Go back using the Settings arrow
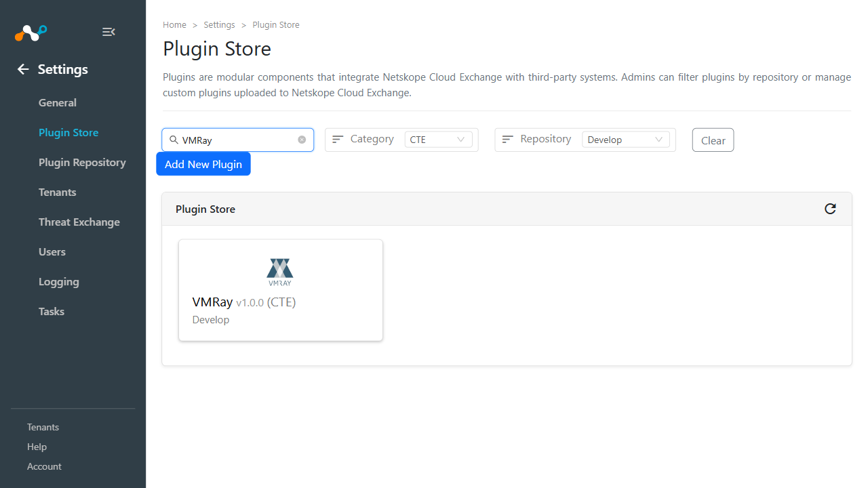The image size is (868, 488). coord(23,69)
